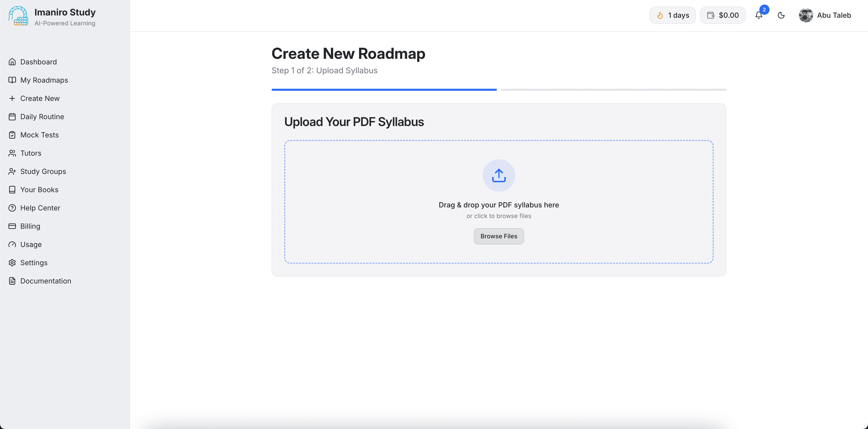Screen dimensions: 868x429
Task: Open My Roadmaps in sidebar
Action: pyautogui.click(x=44, y=80)
